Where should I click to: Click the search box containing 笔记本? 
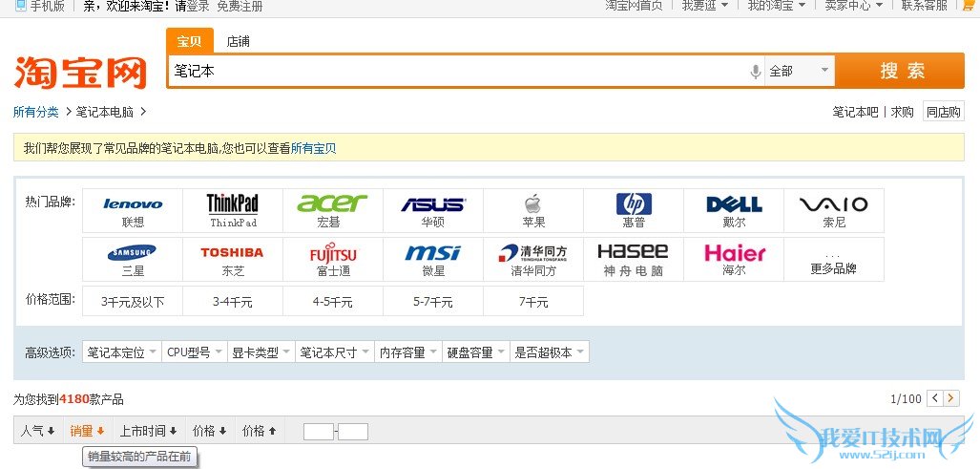pos(457,71)
